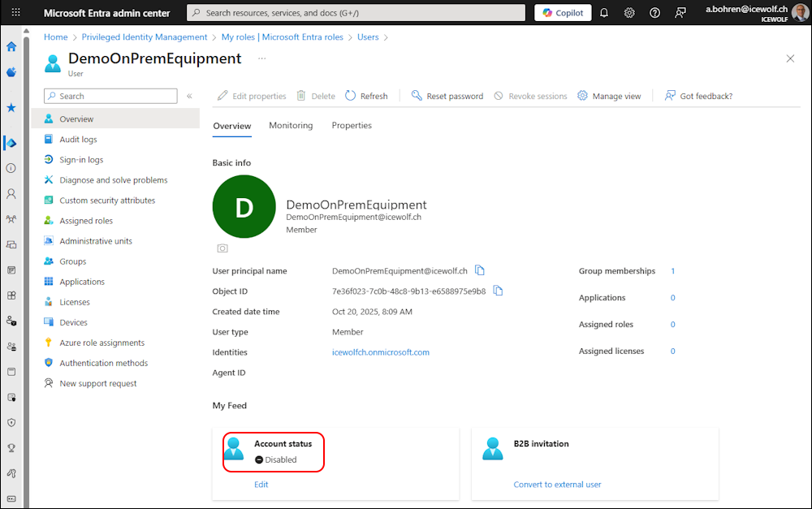The width and height of the screenshot is (812, 509).
Task: Click the Refresh toolbar button
Action: click(366, 96)
